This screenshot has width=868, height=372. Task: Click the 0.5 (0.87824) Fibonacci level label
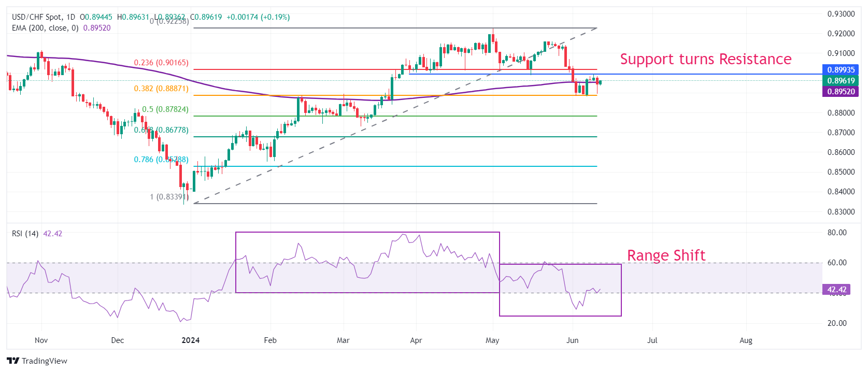(165, 109)
